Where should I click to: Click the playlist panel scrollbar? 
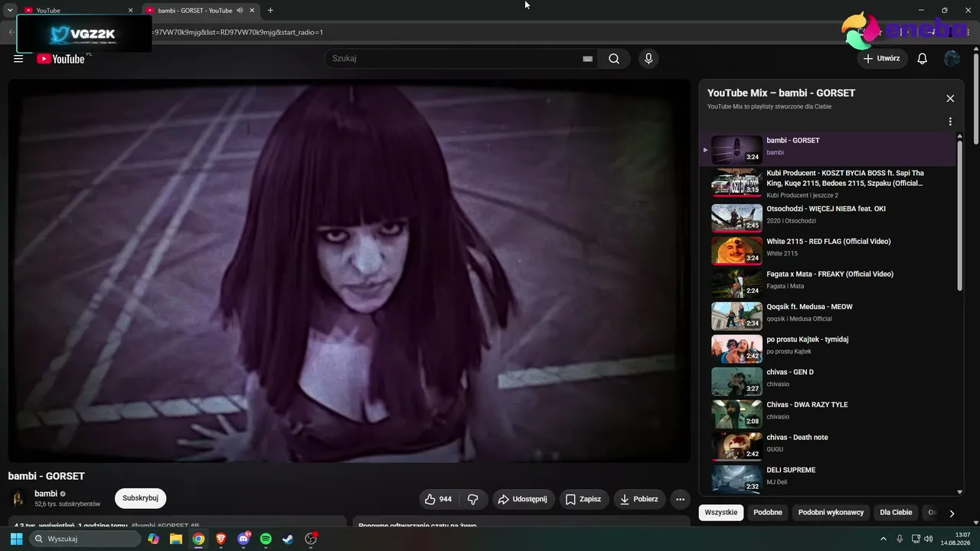tap(960, 214)
